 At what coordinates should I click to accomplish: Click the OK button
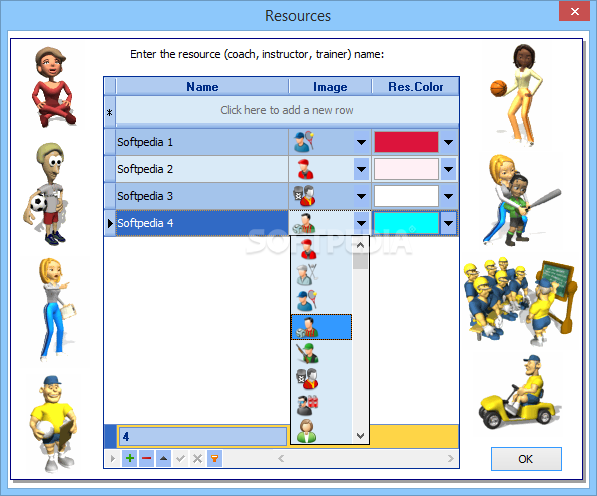(x=526, y=459)
